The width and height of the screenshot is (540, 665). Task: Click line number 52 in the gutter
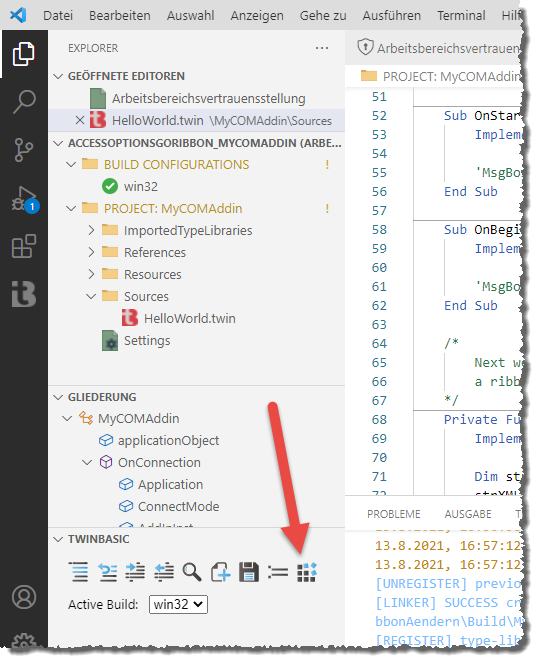(x=379, y=116)
